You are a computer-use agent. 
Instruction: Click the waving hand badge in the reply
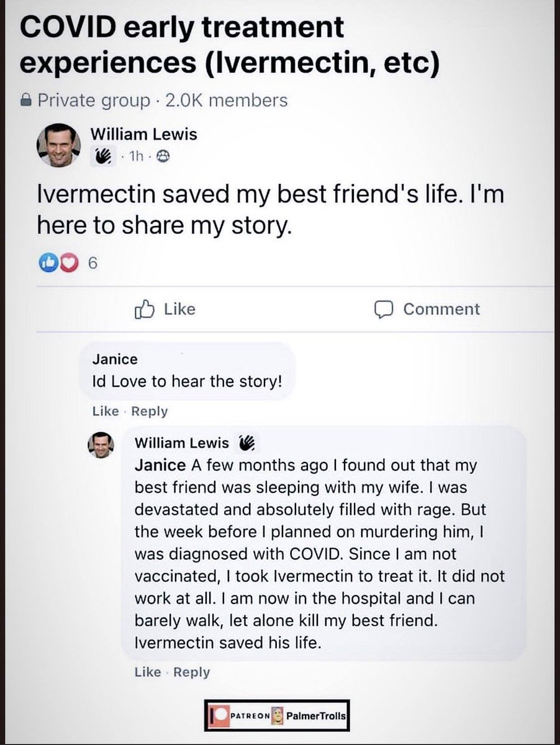[246, 443]
